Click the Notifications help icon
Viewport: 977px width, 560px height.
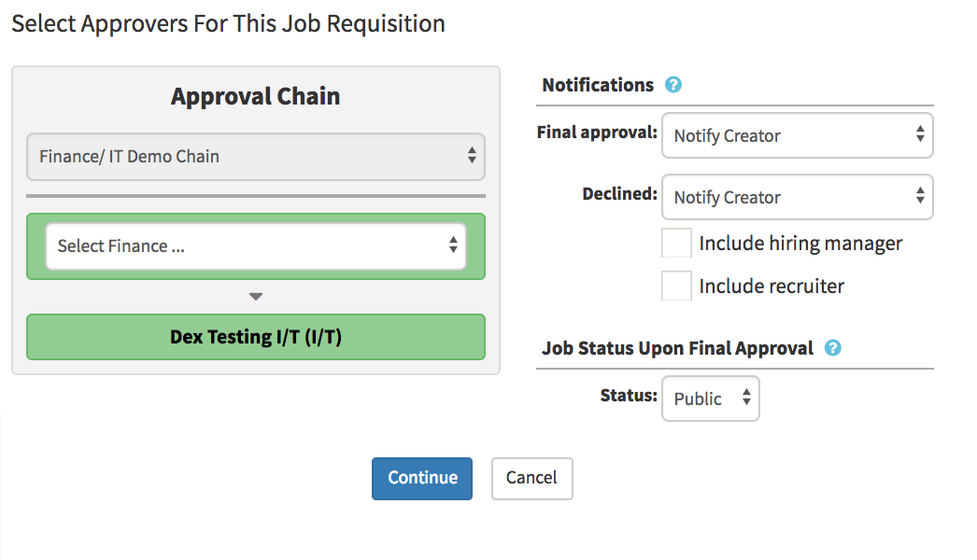click(672, 84)
